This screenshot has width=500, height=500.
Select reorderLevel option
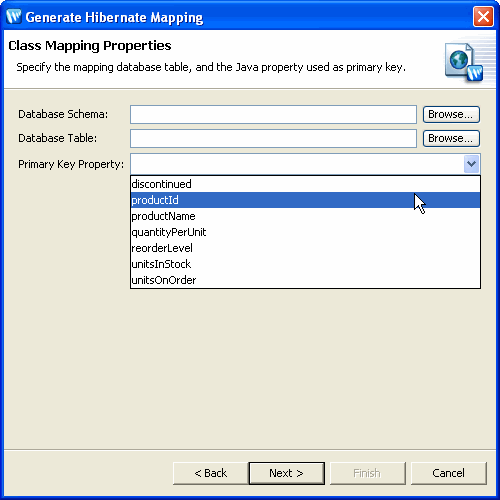click(305, 248)
